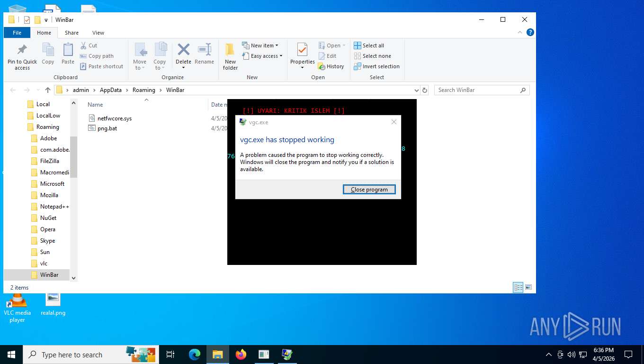Click AppData in address breadcrumb
The height and width of the screenshot is (364, 644).
tap(110, 90)
